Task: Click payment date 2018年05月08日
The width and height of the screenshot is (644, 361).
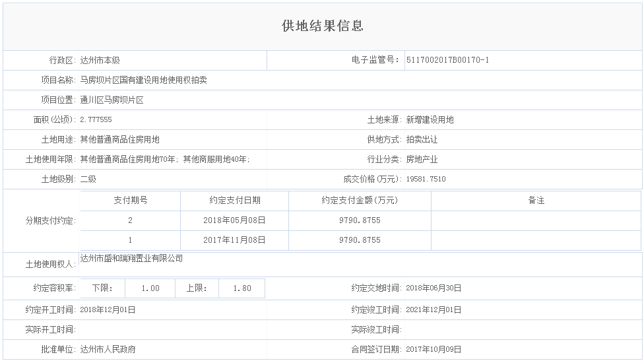Action: [x=234, y=220]
